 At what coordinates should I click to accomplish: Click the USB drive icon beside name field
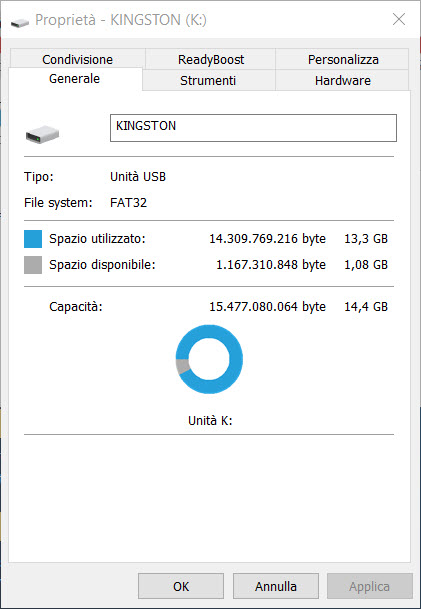42,134
